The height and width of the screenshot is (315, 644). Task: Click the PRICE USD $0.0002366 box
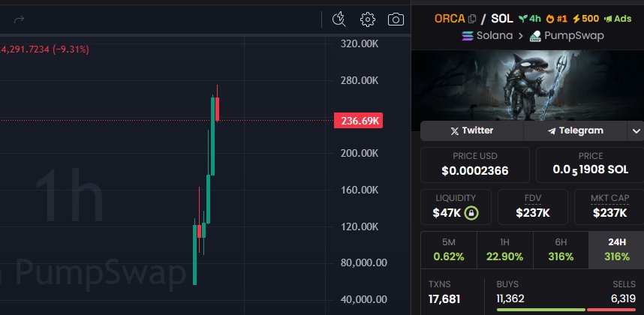[475, 165]
